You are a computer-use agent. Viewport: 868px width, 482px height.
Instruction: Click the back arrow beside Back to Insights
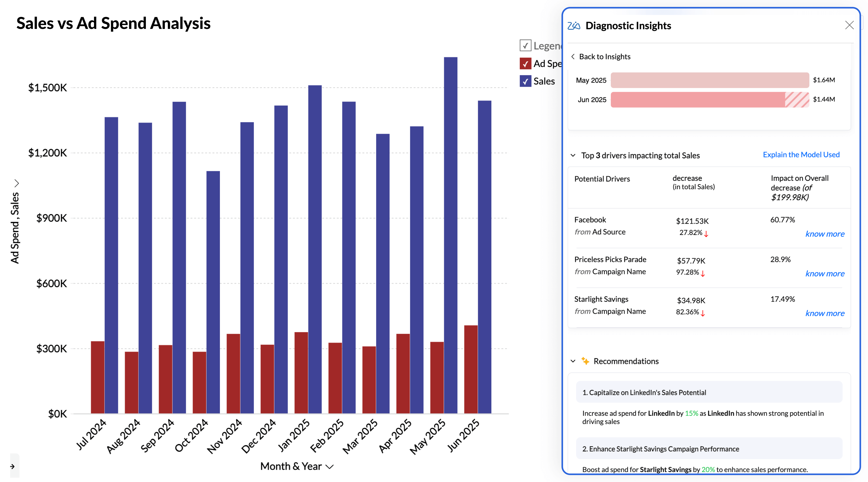point(573,57)
